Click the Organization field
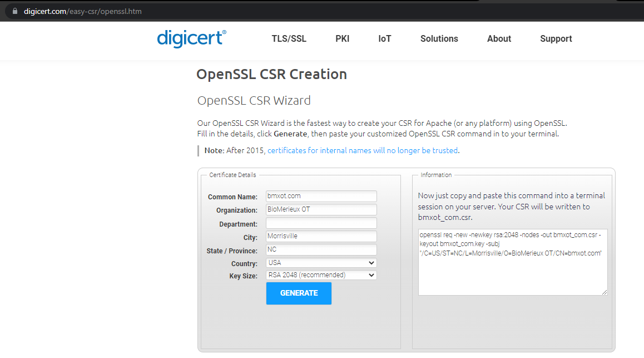The image size is (644, 358). [x=321, y=209]
